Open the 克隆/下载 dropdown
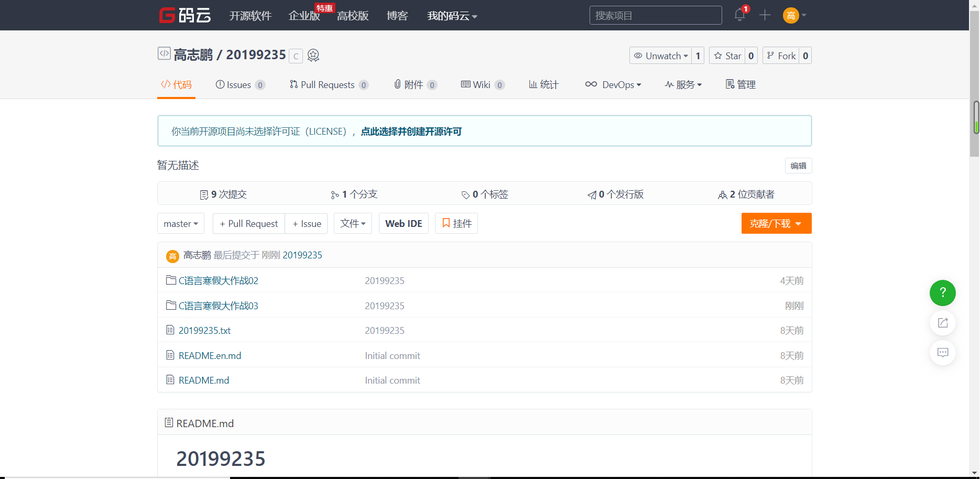980x479 pixels. [776, 223]
